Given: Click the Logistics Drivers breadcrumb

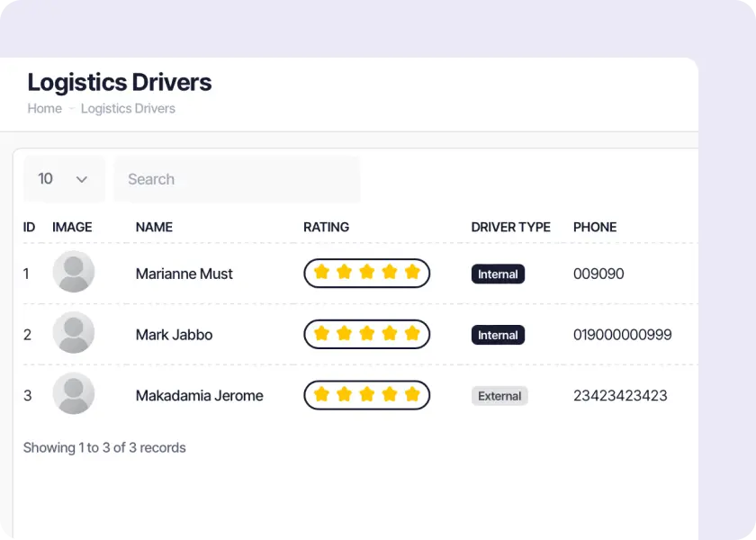Looking at the screenshot, I should 128,109.
